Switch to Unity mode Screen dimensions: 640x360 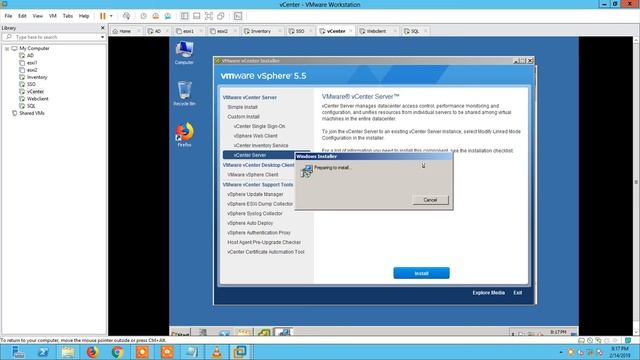pos(221,16)
